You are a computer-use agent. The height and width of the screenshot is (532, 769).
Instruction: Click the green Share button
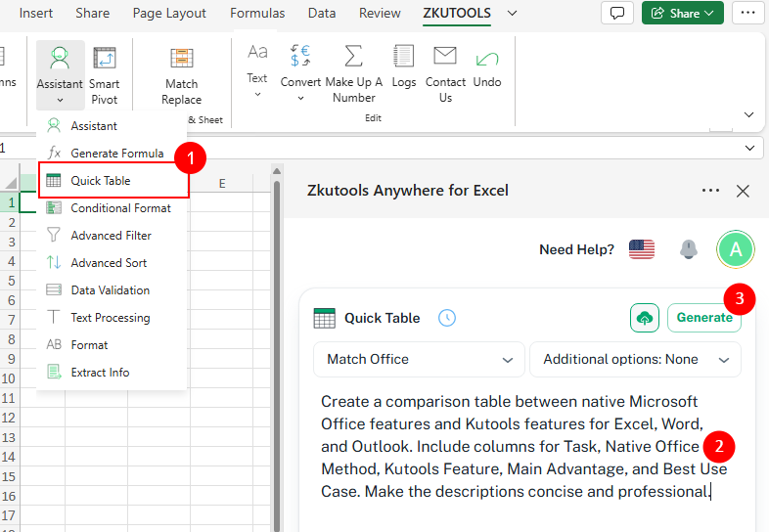(x=683, y=13)
